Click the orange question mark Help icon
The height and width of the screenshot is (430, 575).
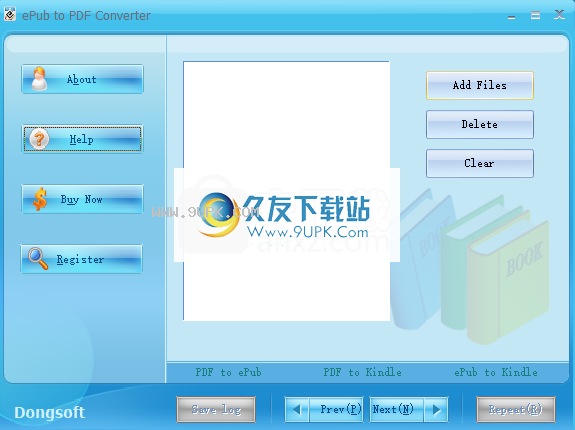coord(39,139)
